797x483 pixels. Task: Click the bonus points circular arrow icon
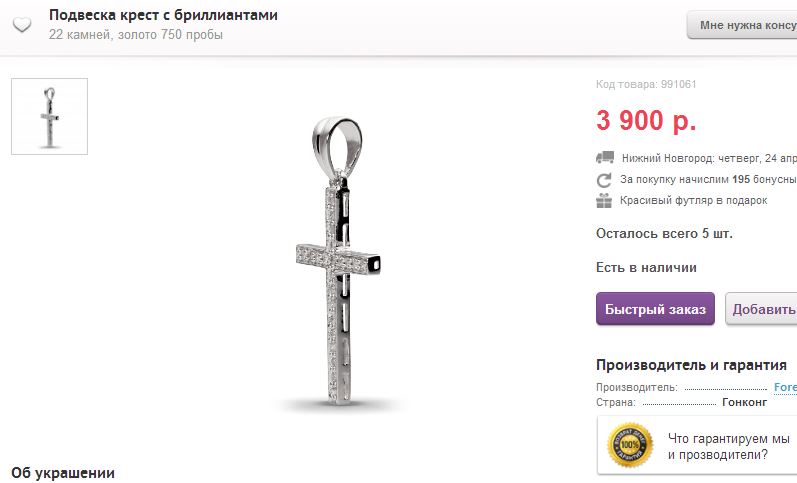(x=604, y=180)
